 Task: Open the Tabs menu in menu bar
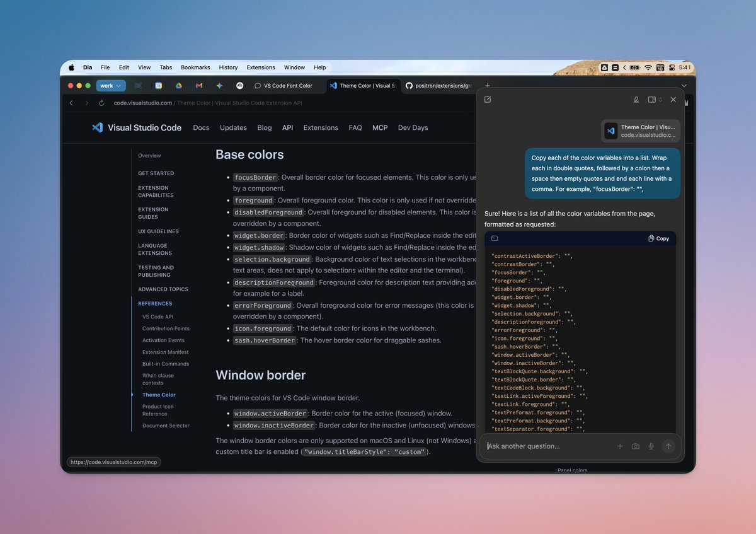[x=166, y=67]
